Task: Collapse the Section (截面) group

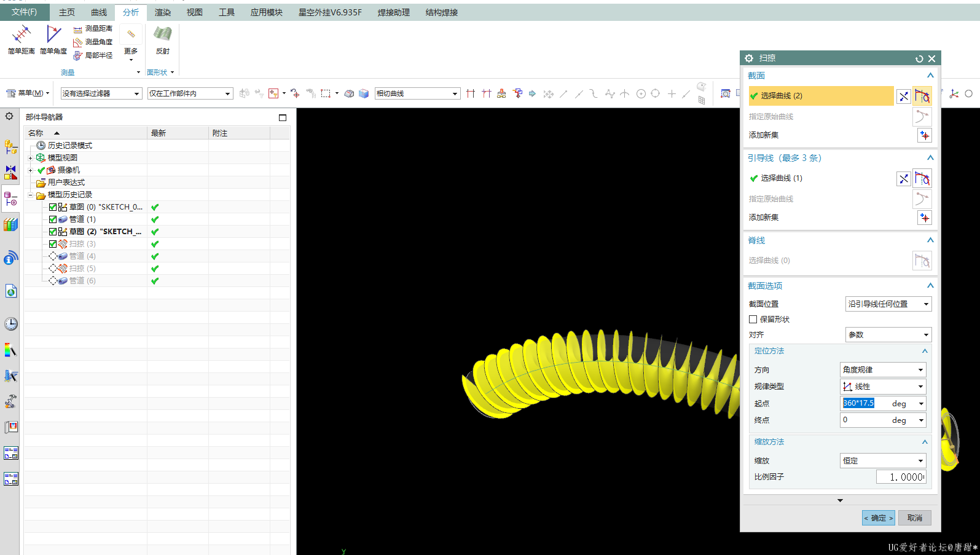Action: 930,76
